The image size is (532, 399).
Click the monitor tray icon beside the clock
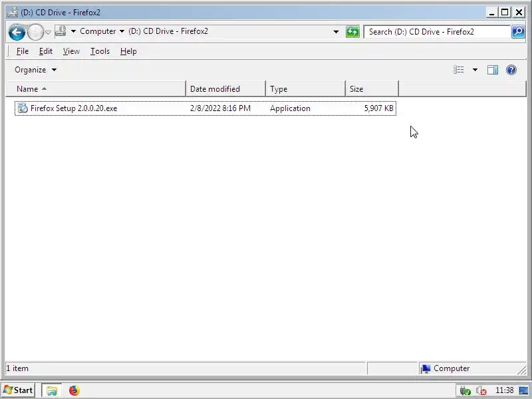click(523, 390)
